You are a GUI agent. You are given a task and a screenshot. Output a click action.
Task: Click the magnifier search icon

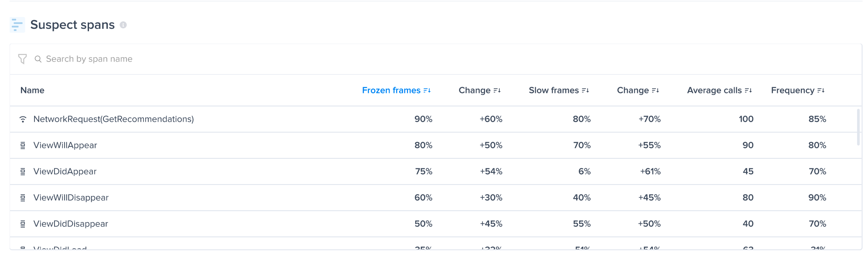coord(38,59)
